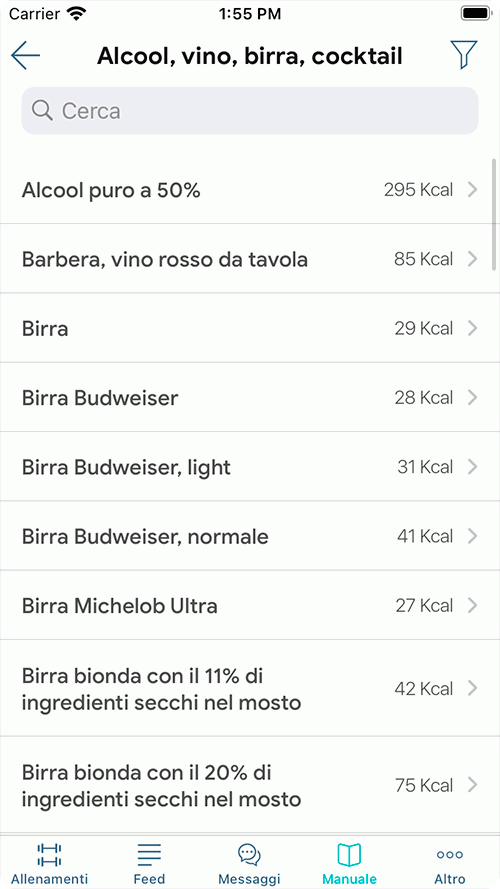Open the Birra Budweiser, light item
Screen dimensions: 500x889
pos(250,467)
